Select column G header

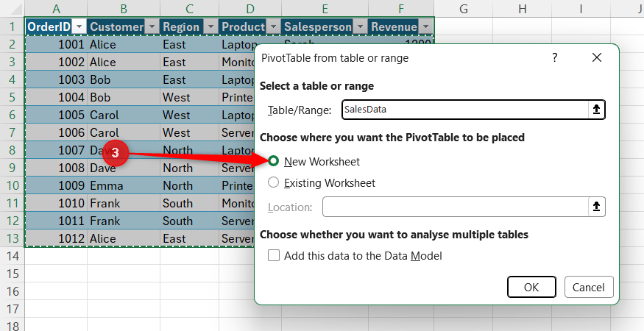click(463, 8)
